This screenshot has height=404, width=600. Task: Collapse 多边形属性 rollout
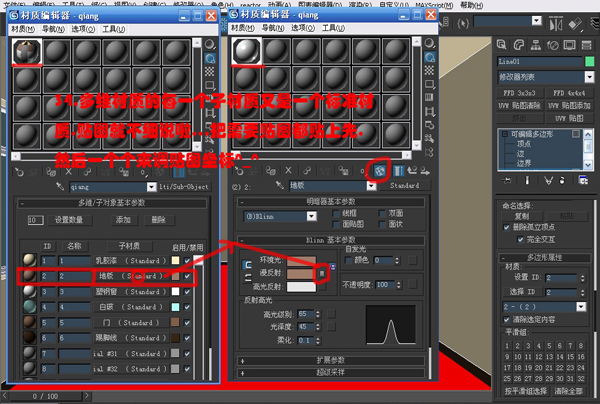pos(544,257)
